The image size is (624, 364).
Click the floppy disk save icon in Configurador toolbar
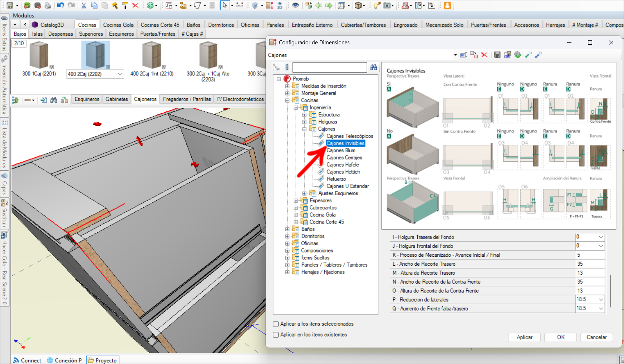497,55
